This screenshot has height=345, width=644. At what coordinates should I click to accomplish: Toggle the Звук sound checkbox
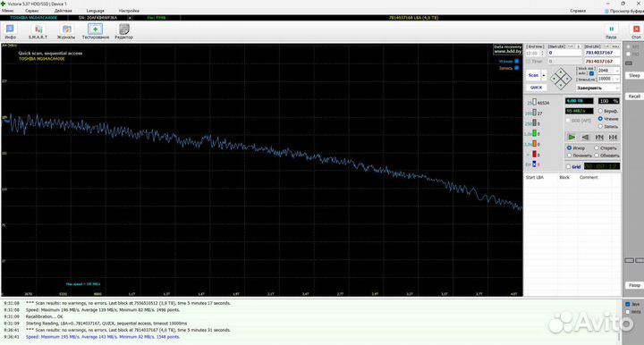click(x=628, y=305)
